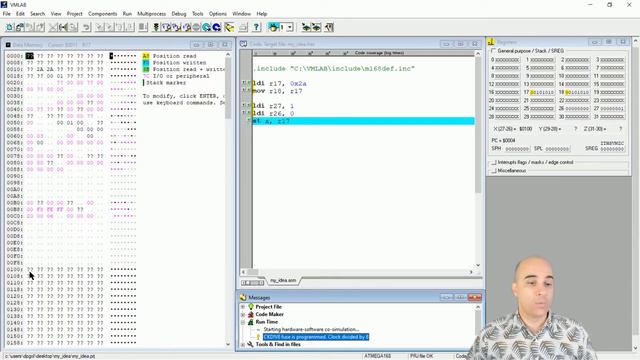Click register 27 bit value field
The height and width of the screenshot is (360, 640).
(x=612, y=109)
